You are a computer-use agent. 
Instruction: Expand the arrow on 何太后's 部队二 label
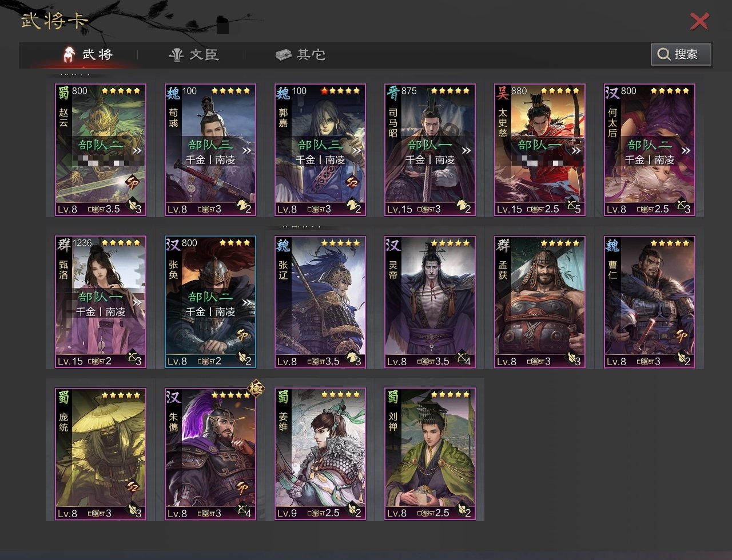point(686,151)
